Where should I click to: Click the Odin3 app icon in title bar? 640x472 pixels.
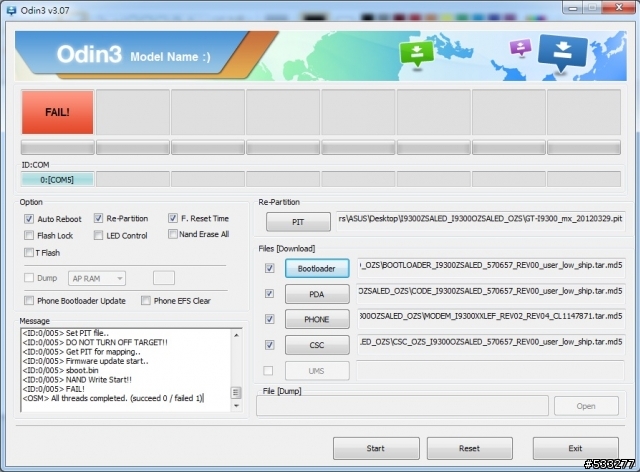click(11, 10)
